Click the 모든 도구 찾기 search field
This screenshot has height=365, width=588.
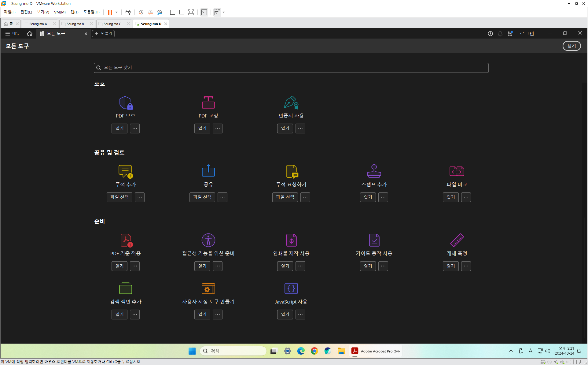point(290,68)
